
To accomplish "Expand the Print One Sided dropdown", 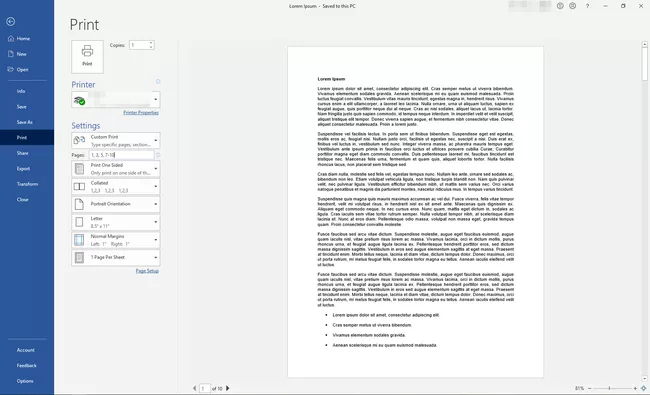I will coord(116,169).
